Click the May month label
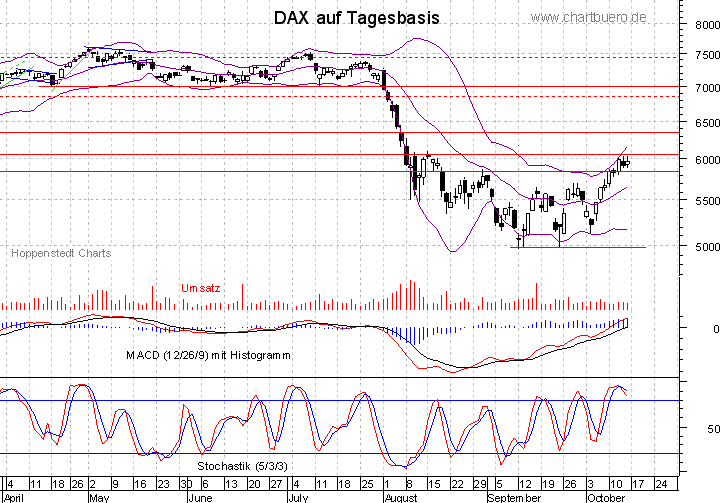This screenshot has width=723, height=503. 99,498
